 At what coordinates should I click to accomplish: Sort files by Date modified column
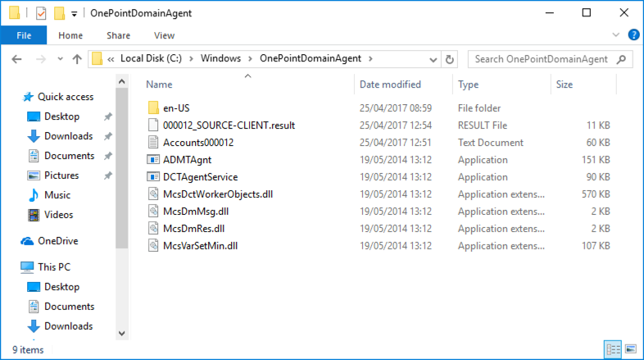(x=390, y=84)
